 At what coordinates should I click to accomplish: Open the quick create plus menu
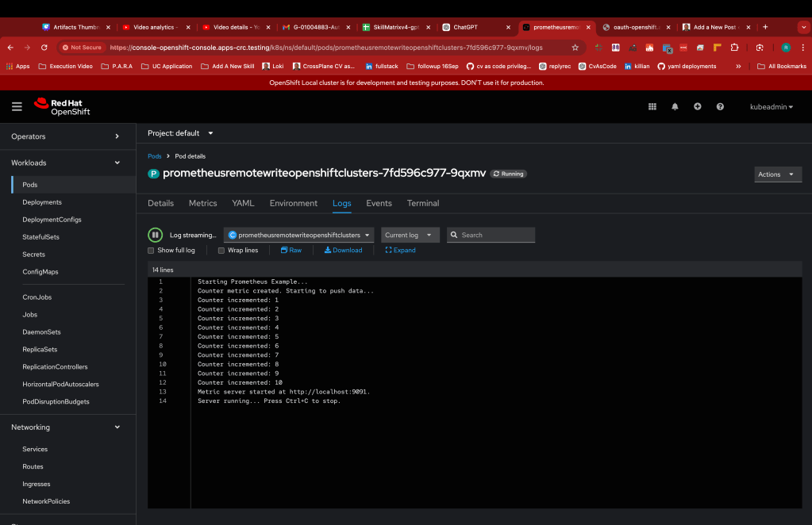(698, 106)
